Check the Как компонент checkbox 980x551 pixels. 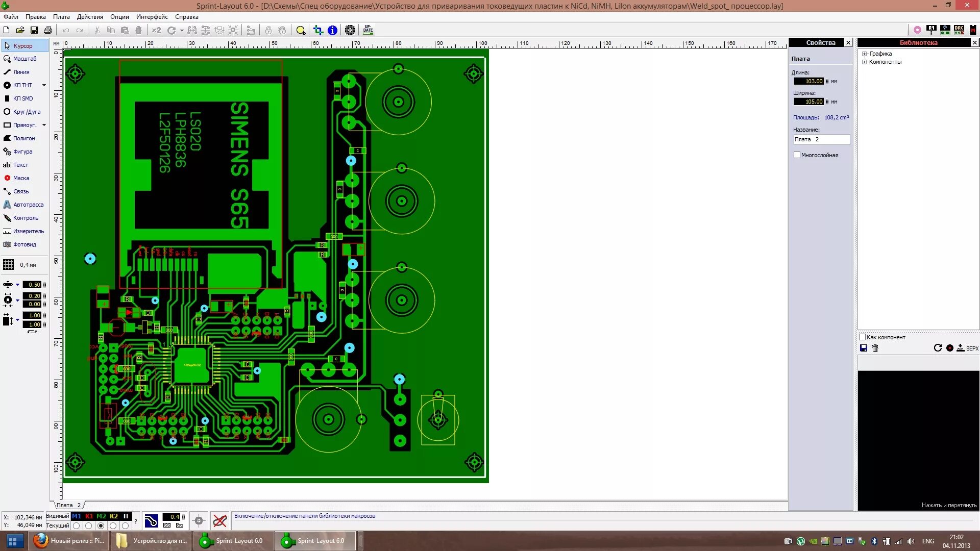[863, 337]
